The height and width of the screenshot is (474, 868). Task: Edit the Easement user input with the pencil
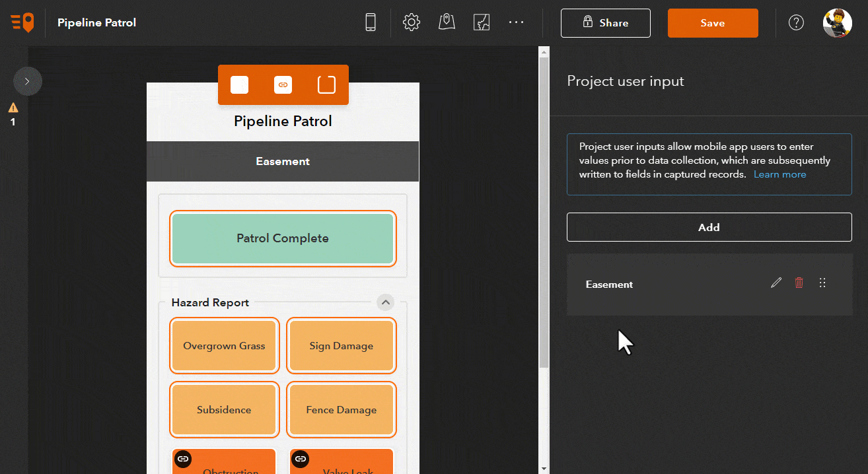tap(776, 283)
